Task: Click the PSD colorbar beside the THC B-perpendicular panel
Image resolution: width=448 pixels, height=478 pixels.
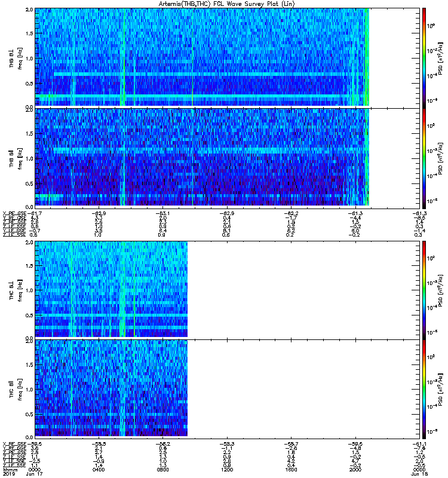Action: click(424, 289)
